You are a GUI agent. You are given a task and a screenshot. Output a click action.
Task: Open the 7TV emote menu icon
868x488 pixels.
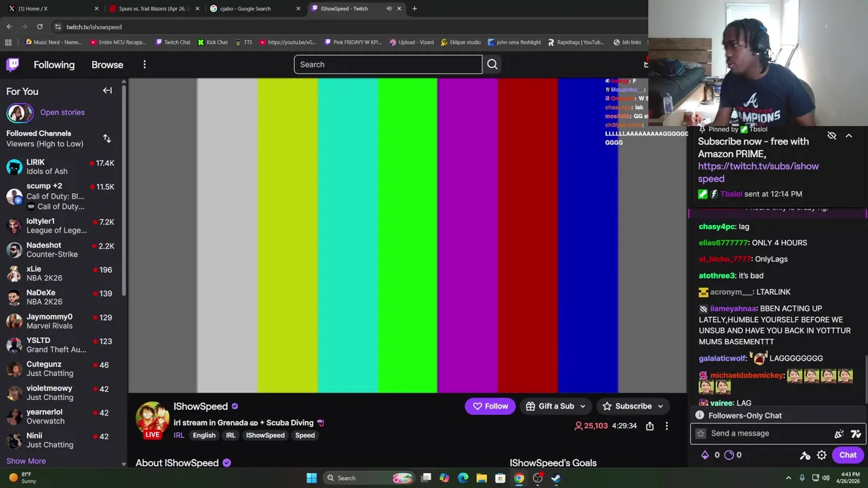click(x=855, y=434)
